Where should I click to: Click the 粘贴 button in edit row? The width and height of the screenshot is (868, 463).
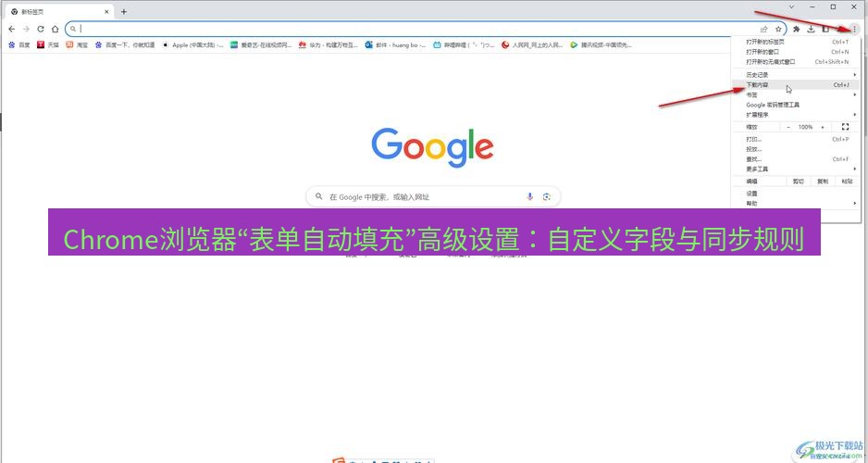point(848,181)
